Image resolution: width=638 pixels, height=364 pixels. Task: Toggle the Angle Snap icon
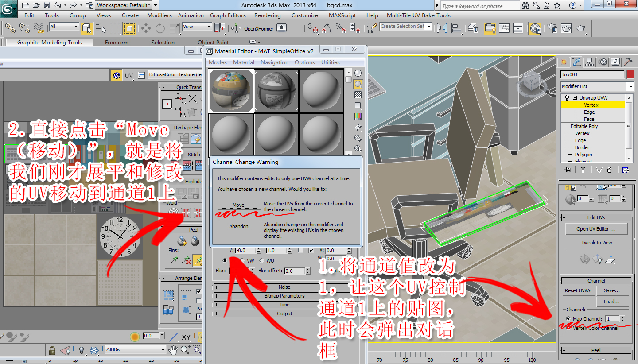click(327, 28)
